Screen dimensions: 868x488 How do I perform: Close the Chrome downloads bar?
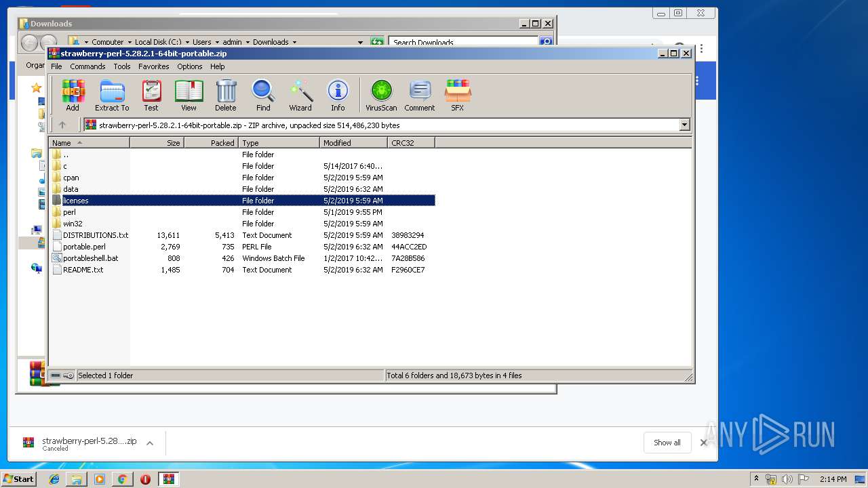click(x=703, y=443)
